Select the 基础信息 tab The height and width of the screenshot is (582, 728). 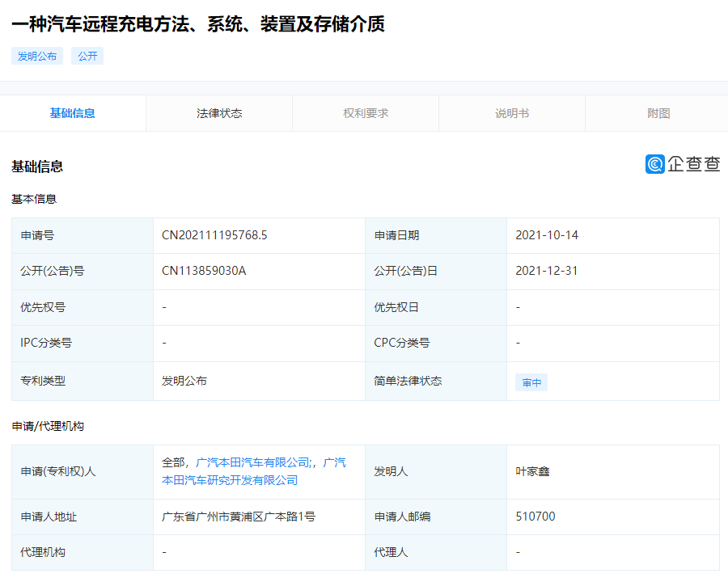point(73,113)
